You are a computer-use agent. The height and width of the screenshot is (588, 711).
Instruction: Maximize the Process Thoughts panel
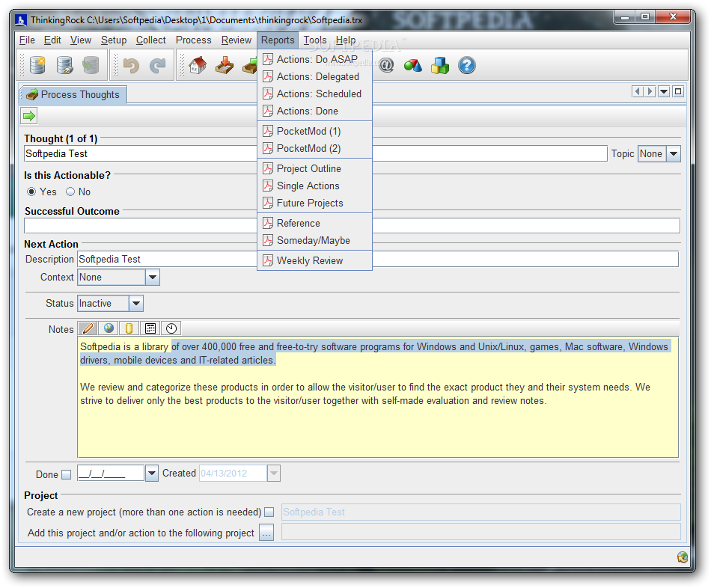tap(678, 91)
